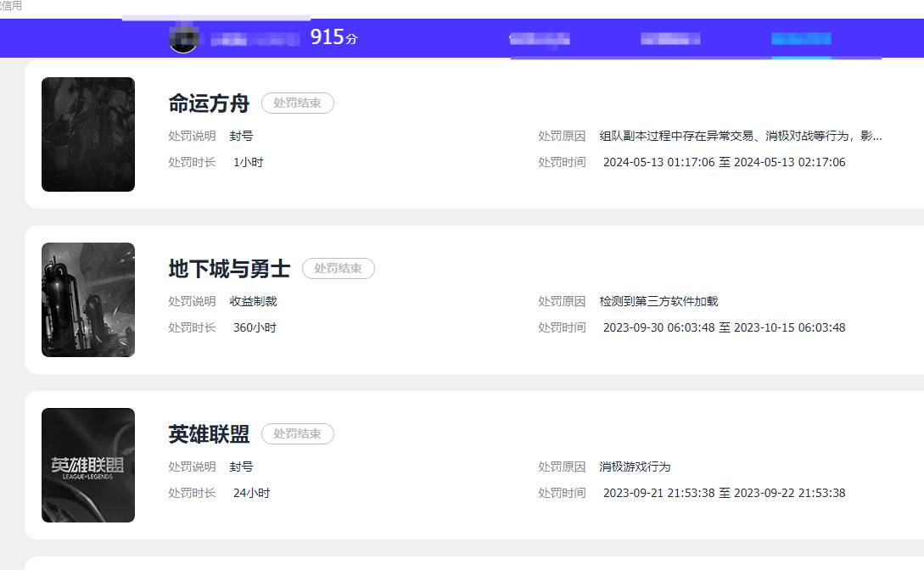Expand the truncated 处罚原因 text on 命运方舟 card

747,136
